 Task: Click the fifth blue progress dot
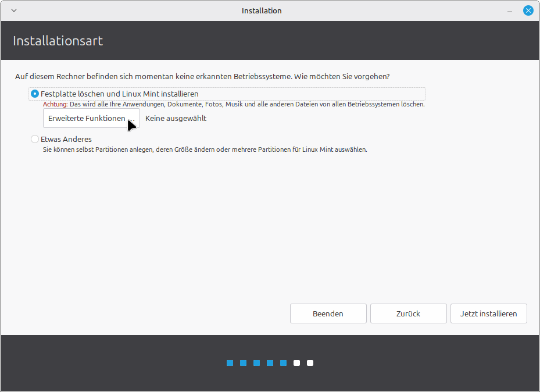pos(283,363)
